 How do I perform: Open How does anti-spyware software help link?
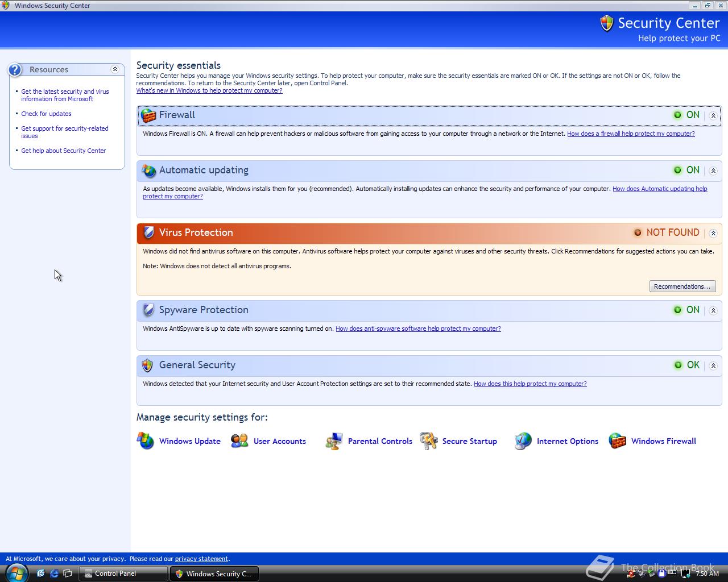click(x=418, y=329)
